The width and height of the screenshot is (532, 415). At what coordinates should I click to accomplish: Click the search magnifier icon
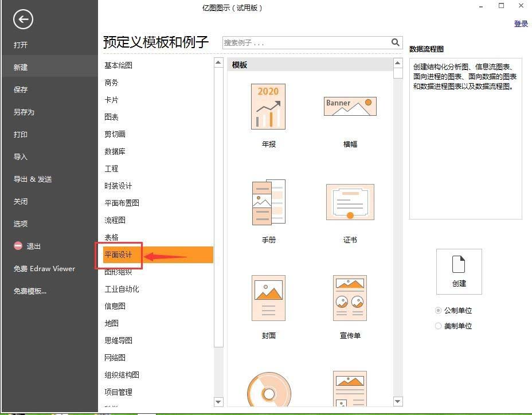click(x=395, y=42)
